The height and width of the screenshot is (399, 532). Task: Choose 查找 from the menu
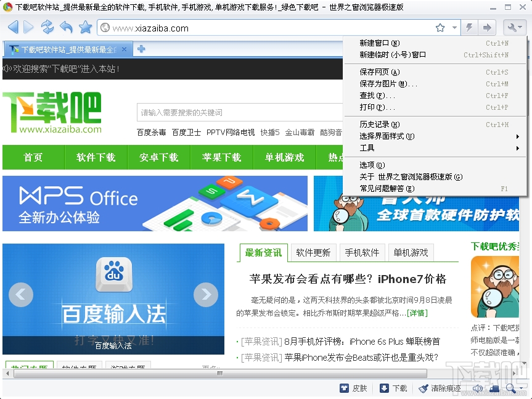tap(435, 96)
